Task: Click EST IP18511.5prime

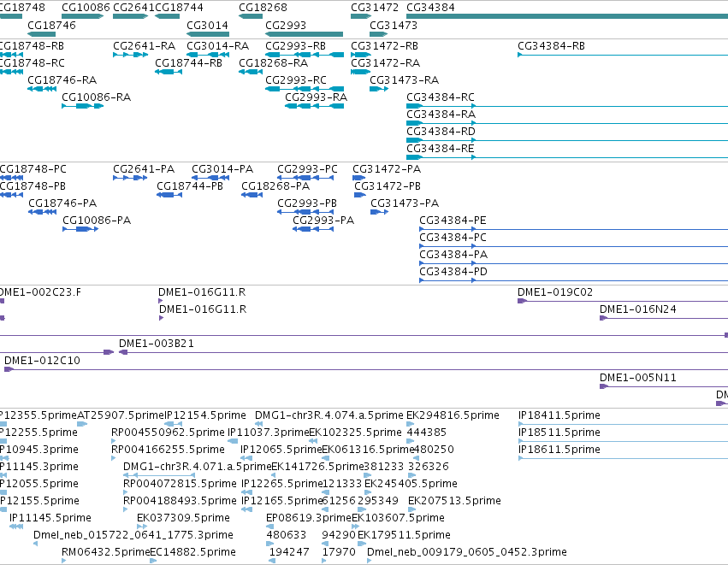Action: tap(559, 433)
